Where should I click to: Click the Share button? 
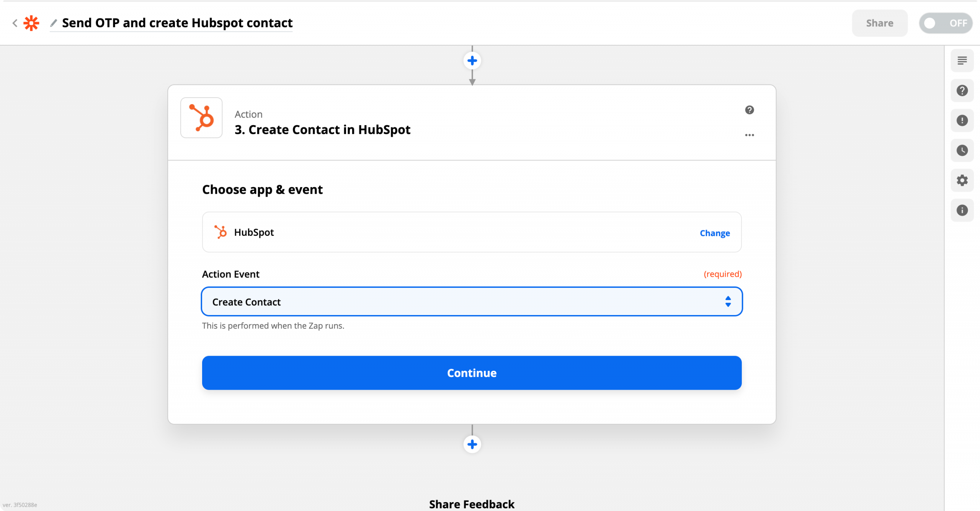point(879,23)
